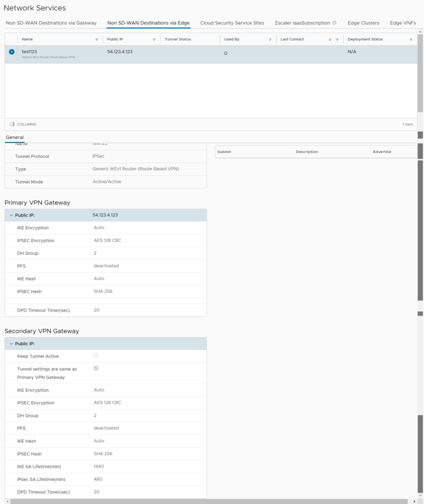Screen dimensions: 424x504
Task: Switch to the Cloud Security Service Sites tab
Action: click(232, 23)
